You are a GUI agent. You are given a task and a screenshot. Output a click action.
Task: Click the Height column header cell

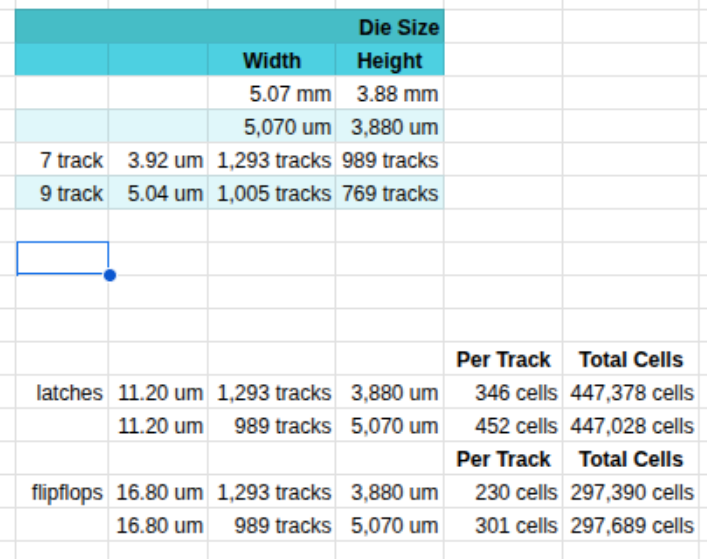[390, 60]
